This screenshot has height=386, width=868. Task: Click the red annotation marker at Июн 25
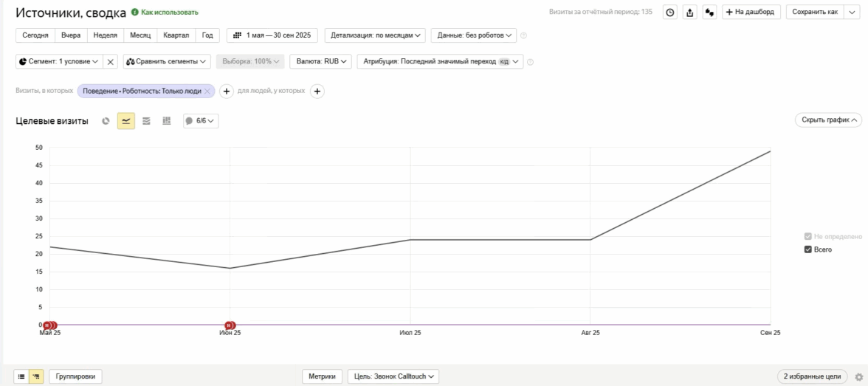[230, 325]
